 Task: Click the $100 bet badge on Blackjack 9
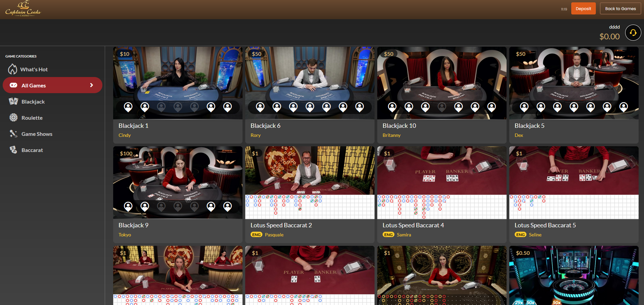(x=126, y=153)
